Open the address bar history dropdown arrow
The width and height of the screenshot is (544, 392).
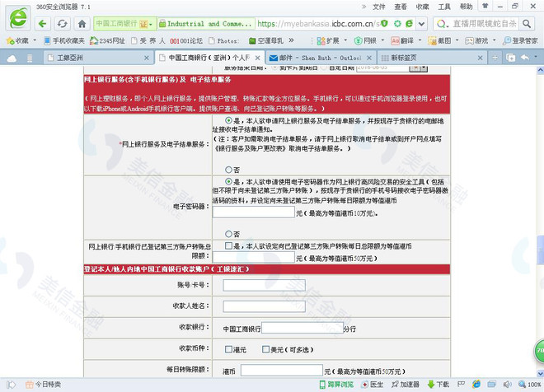421,24
